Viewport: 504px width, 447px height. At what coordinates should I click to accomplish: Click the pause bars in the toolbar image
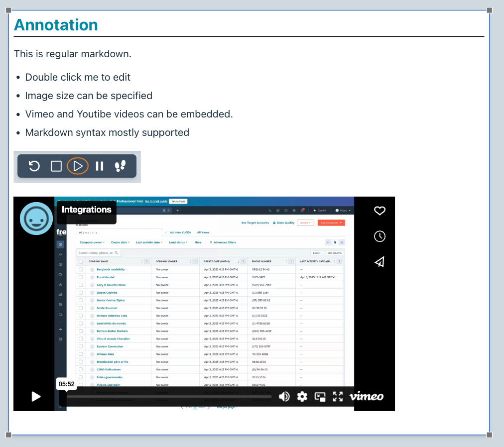click(100, 166)
